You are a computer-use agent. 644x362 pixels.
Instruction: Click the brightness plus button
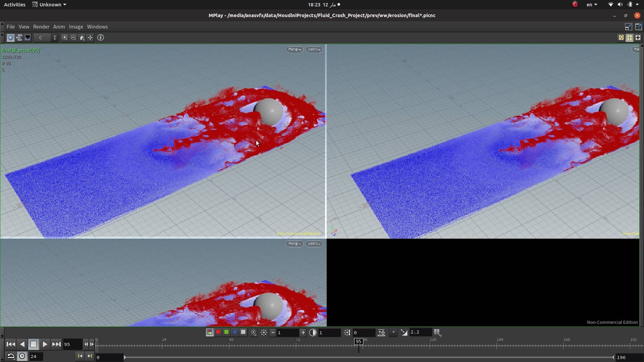(x=303, y=333)
